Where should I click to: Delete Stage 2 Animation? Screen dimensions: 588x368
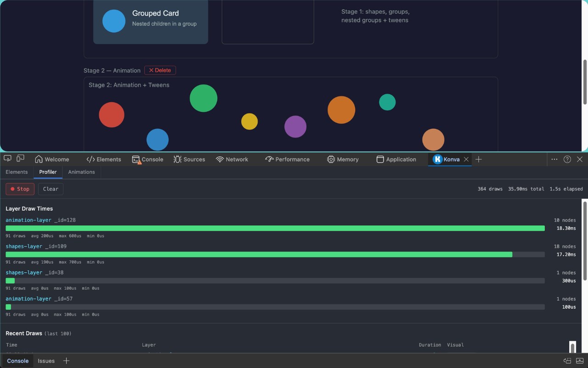point(160,70)
